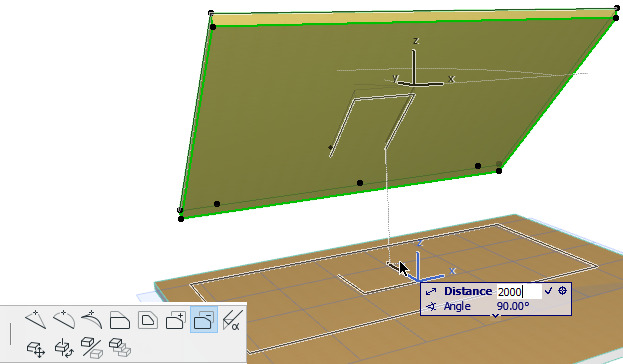Click the Distance input field showing 2000
Screen dimensions: 623x364
(x=519, y=292)
